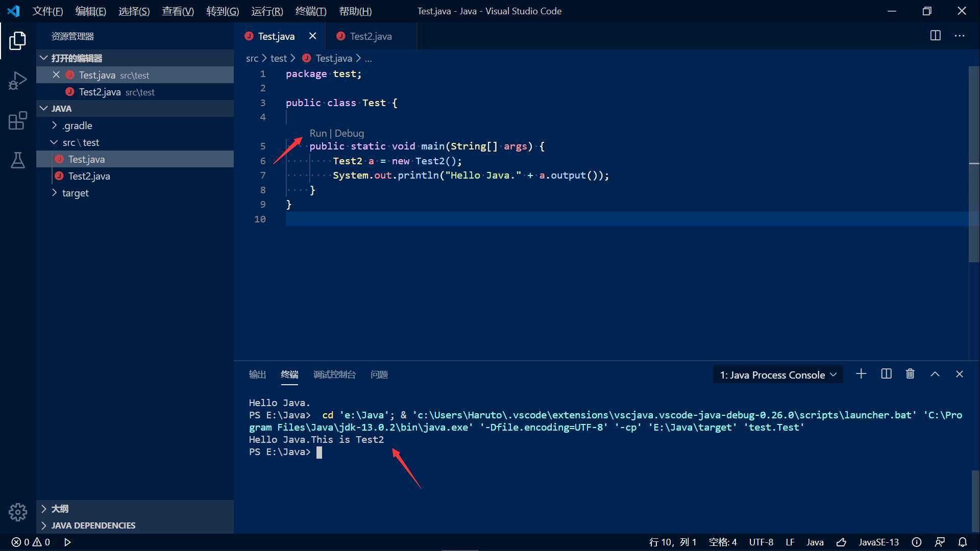Split the terminal panel

[x=886, y=374]
